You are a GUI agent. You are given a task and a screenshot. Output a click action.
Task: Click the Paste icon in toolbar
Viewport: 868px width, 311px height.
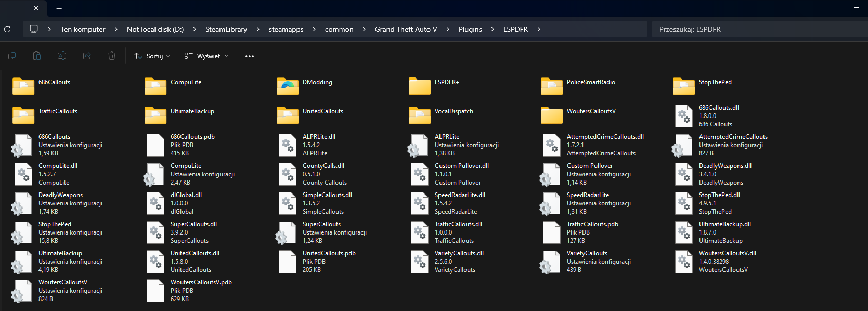pos(37,56)
